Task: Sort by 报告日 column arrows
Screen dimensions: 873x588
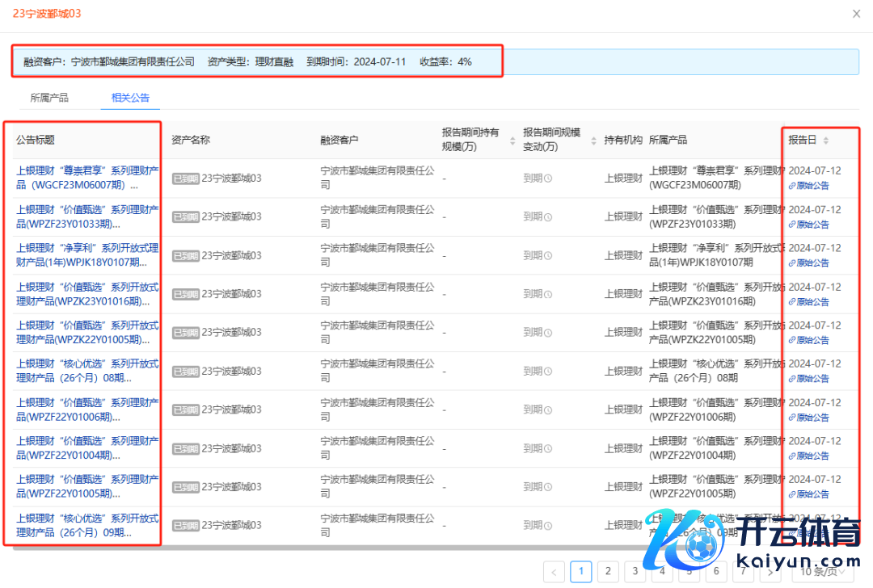Action: (825, 141)
